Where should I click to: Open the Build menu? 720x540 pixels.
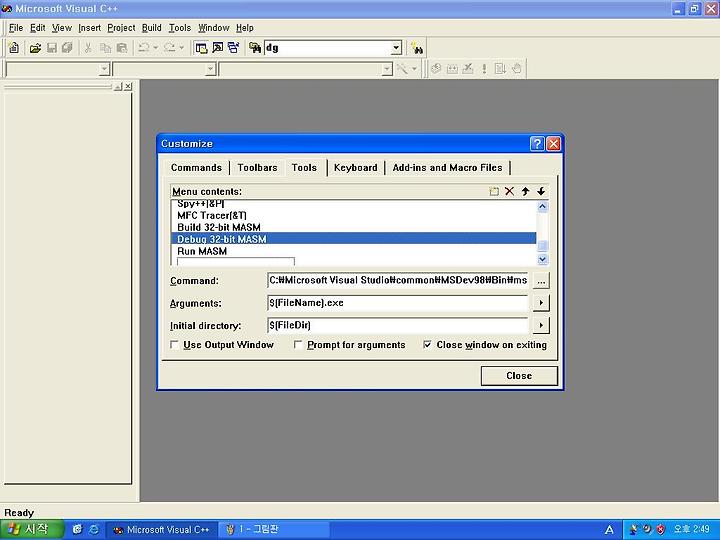(x=152, y=28)
